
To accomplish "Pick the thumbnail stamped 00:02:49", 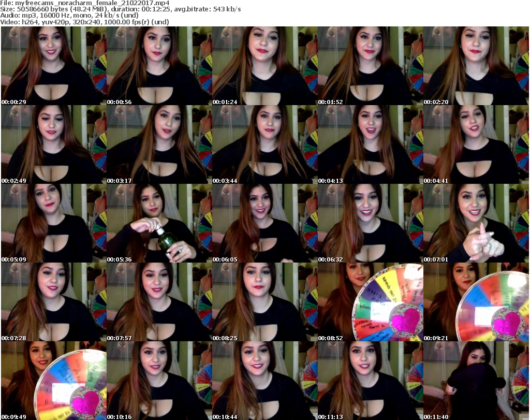I will point(54,144).
